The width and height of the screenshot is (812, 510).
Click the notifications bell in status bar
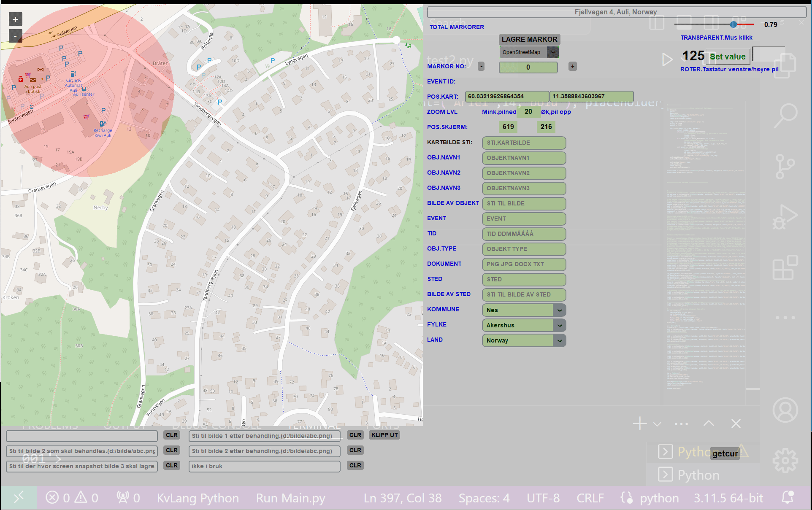pos(788,498)
